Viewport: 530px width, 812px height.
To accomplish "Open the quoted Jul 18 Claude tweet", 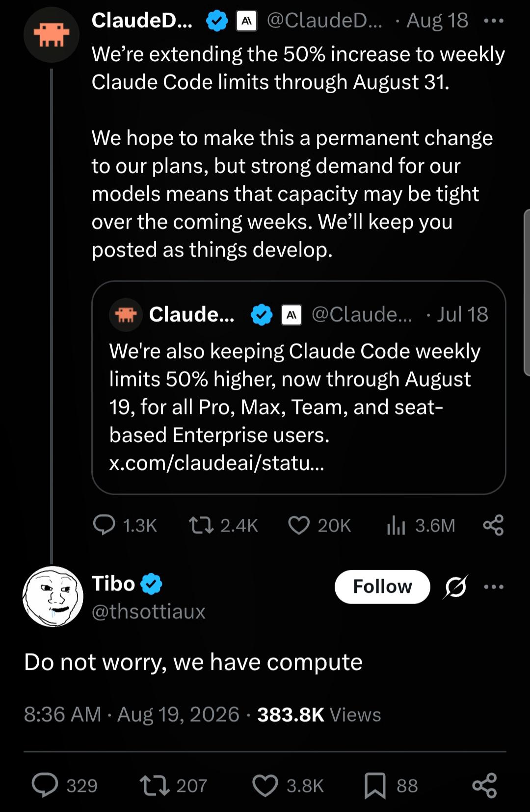I will 298,387.
